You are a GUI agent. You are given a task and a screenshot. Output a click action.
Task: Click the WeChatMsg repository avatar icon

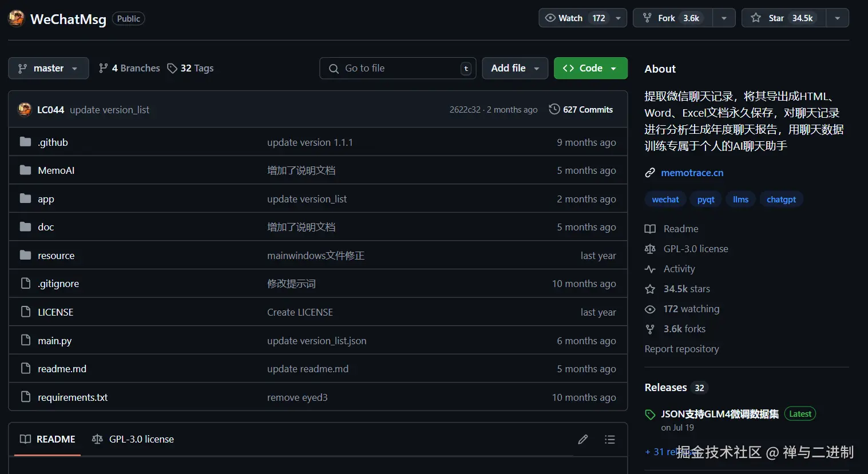click(16, 18)
